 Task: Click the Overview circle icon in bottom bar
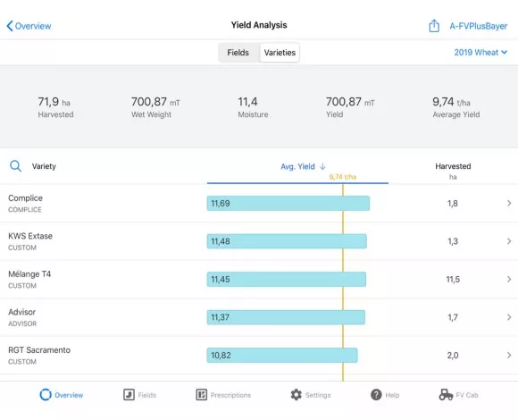coord(46,395)
